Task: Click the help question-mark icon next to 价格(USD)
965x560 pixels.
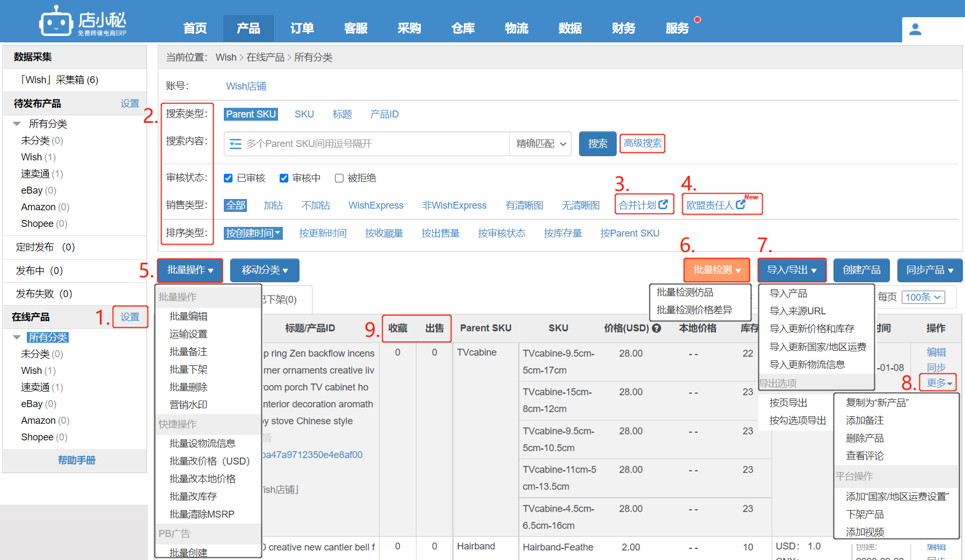Action: (x=656, y=328)
